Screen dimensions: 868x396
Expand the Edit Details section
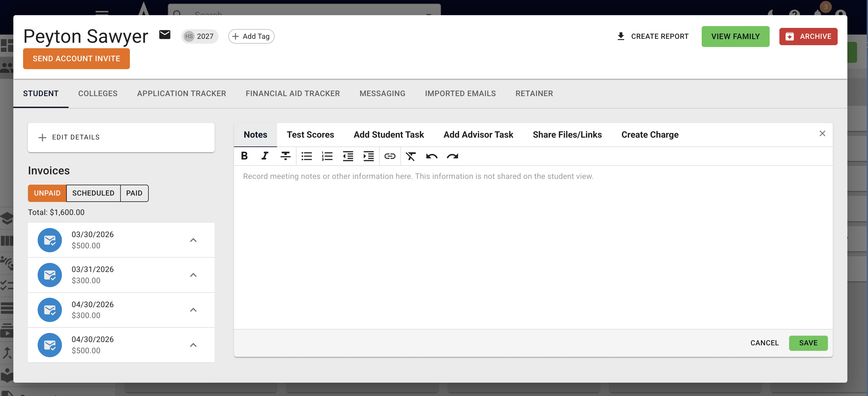coord(121,137)
